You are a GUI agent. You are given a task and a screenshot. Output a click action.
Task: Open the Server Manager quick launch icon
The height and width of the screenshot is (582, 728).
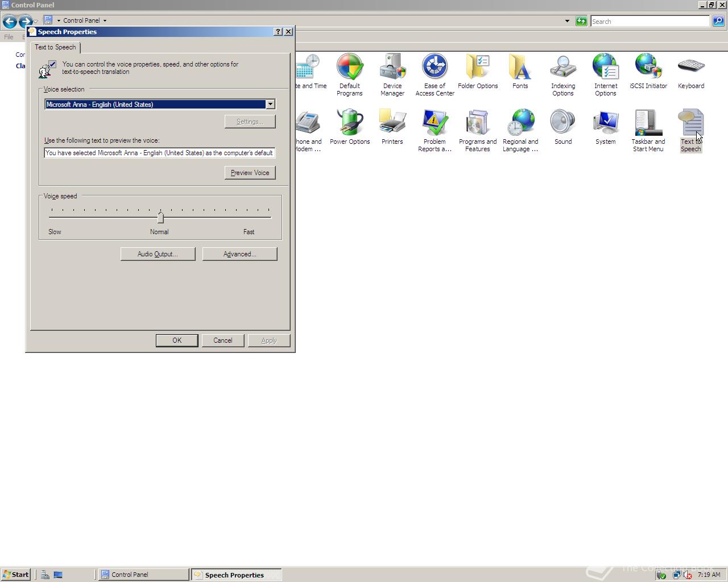click(x=45, y=575)
